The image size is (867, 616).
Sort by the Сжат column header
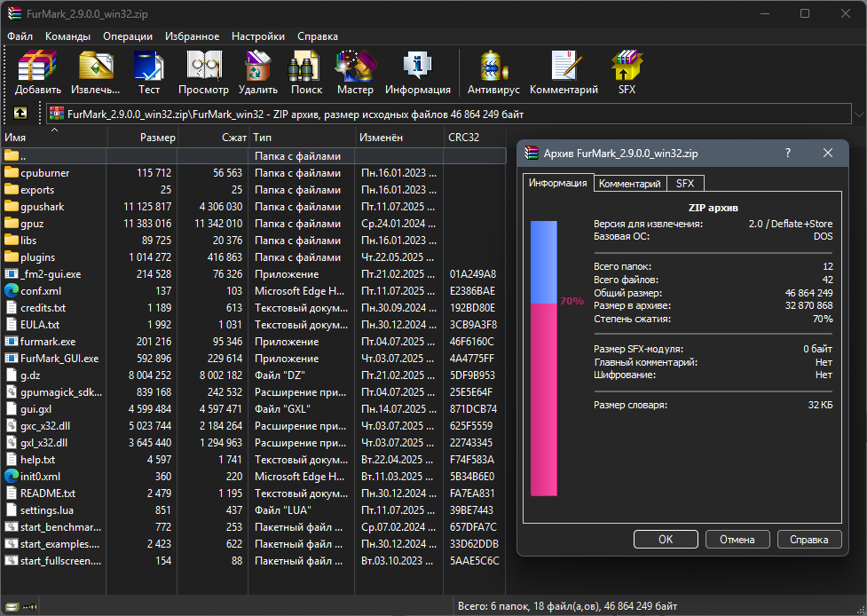[214, 137]
